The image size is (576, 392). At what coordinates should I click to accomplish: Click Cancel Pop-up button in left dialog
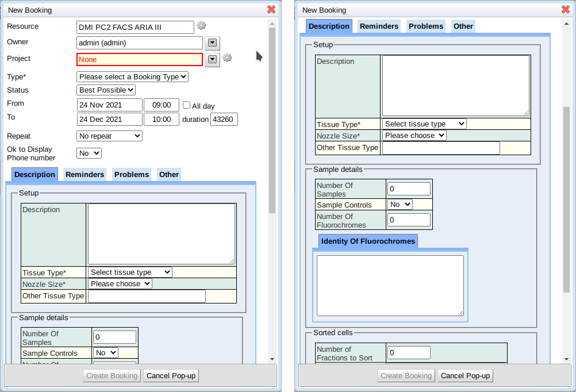[171, 376]
